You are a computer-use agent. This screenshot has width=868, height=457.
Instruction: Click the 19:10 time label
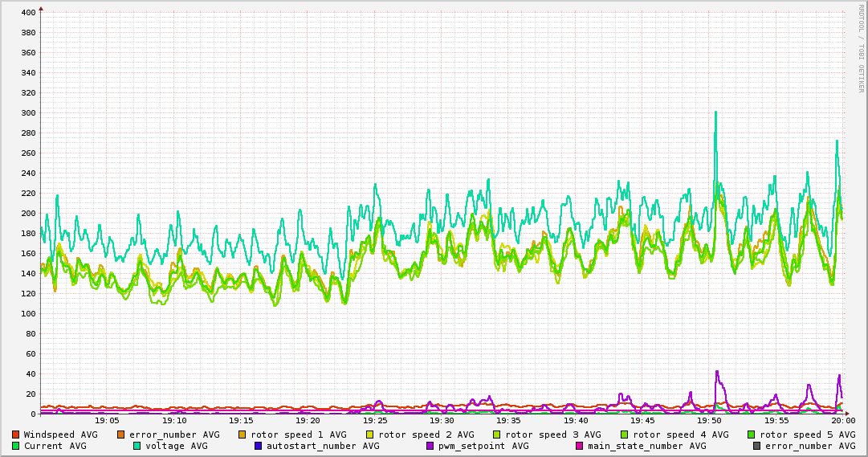coord(173,421)
